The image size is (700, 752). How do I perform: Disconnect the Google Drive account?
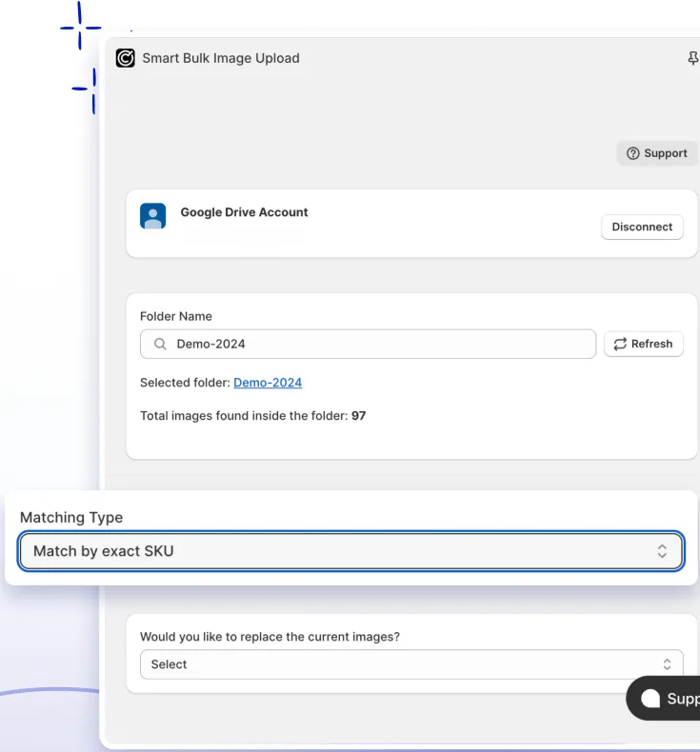pyautogui.click(x=642, y=227)
